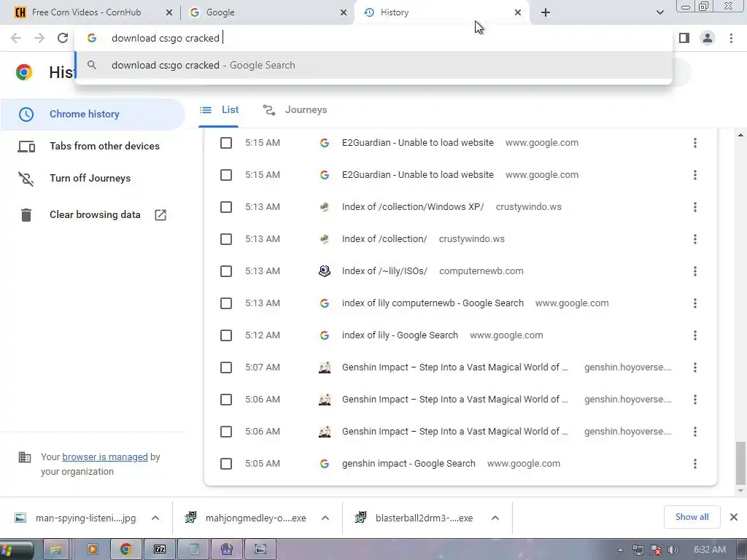The image size is (747, 560).
Task: Go back with the back arrow
Action: [16, 38]
